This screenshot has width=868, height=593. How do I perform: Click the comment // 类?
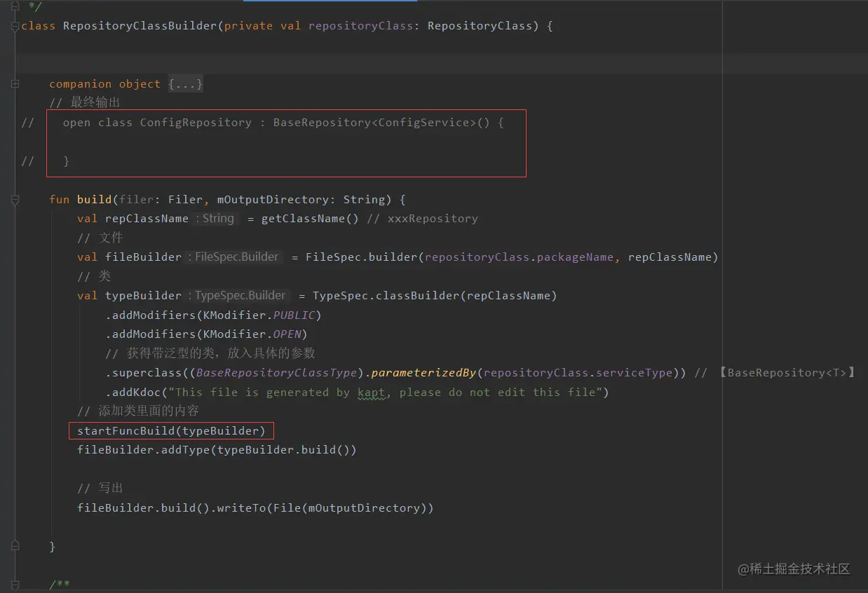click(94, 277)
